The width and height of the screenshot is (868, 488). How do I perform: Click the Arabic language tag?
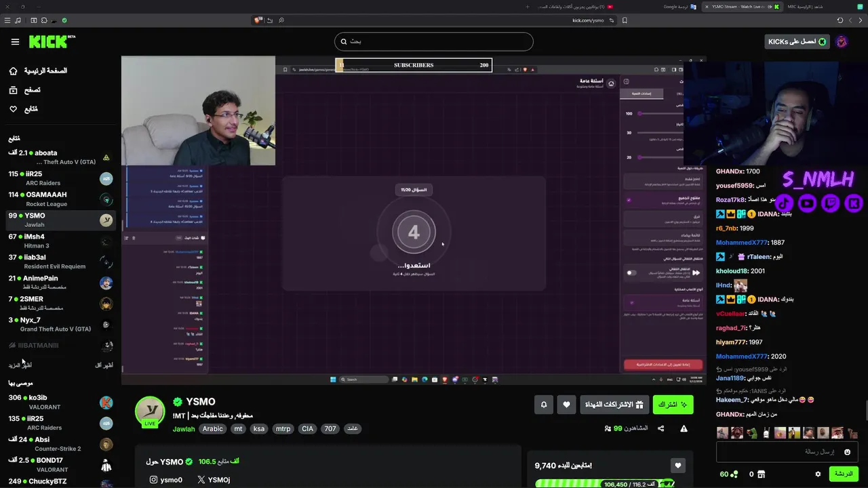pos(212,428)
